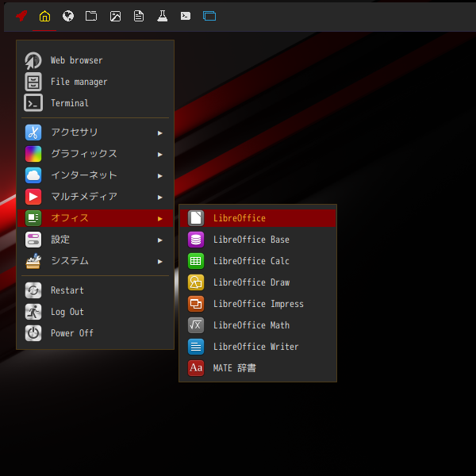Click the orange LibreOffice Impress icon
Screen dimensions: 476x476
(196, 304)
